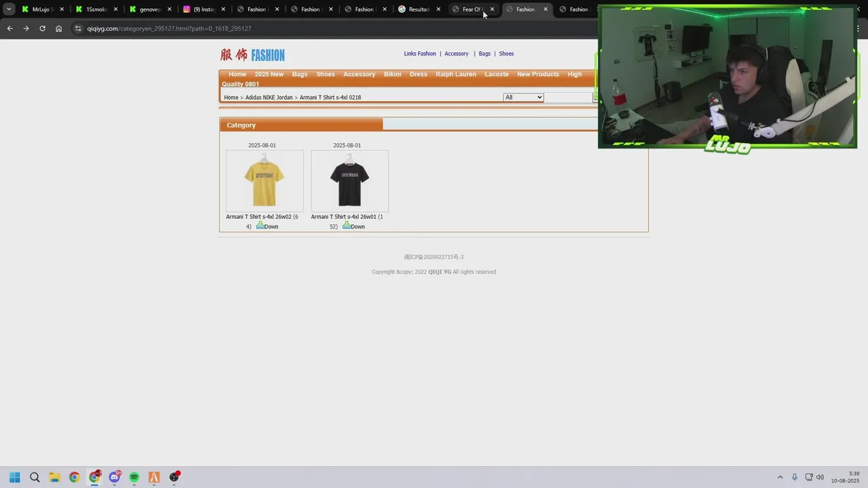
Task: Click the display/network tray icon
Action: pos(809,477)
